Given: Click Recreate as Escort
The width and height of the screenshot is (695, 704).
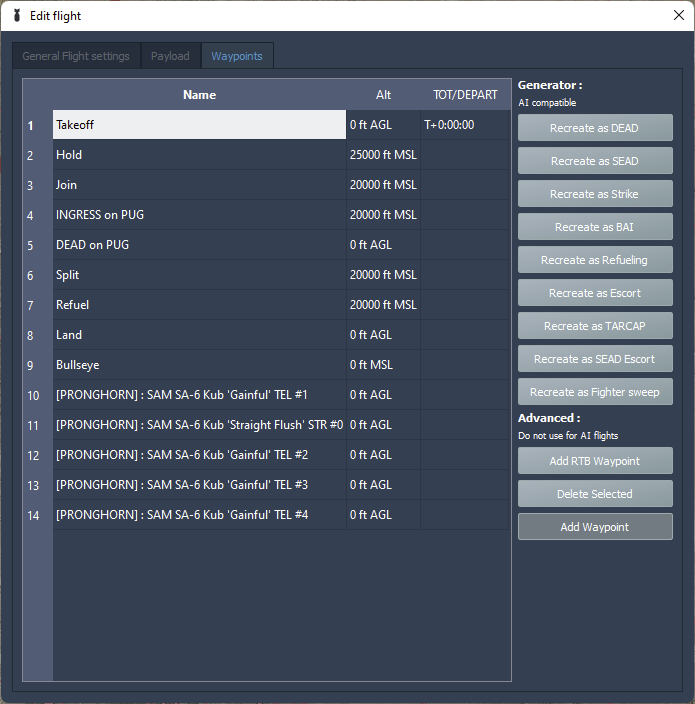Looking at the screenshot, I should [595, 293].
